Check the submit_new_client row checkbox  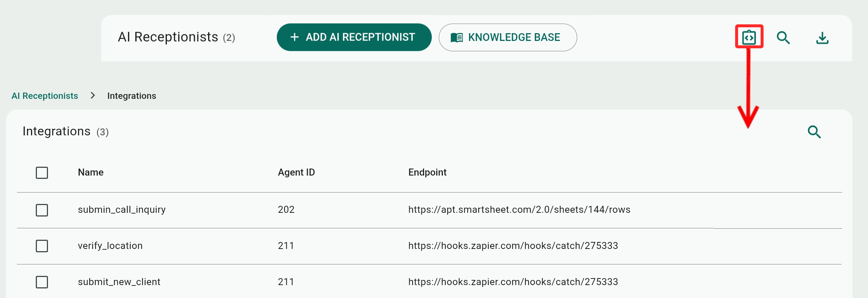point(42,282)
